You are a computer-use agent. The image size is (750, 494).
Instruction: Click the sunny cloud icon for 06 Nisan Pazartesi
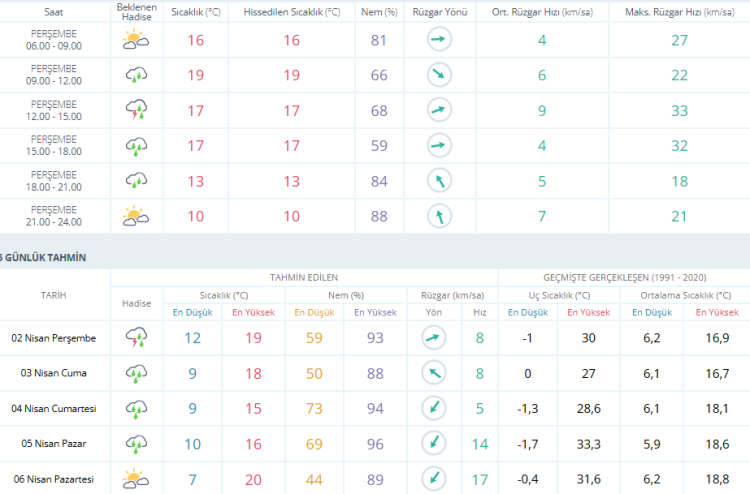[x=136, y=479]
